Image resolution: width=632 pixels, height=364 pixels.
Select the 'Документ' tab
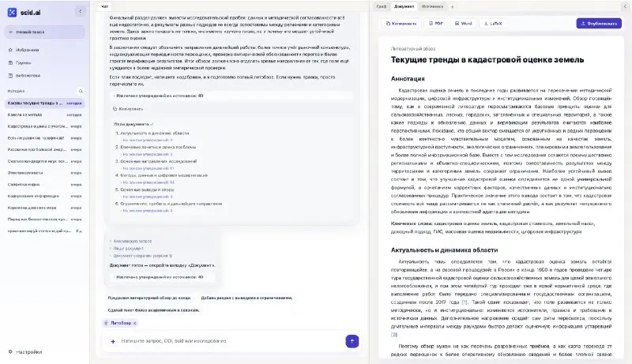point(404,6)
